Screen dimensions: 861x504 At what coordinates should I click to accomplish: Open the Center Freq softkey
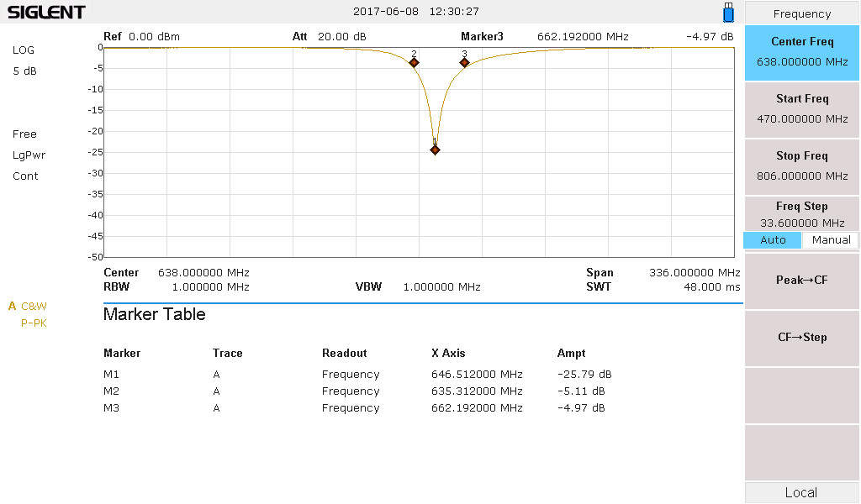(x=801, y=52)
